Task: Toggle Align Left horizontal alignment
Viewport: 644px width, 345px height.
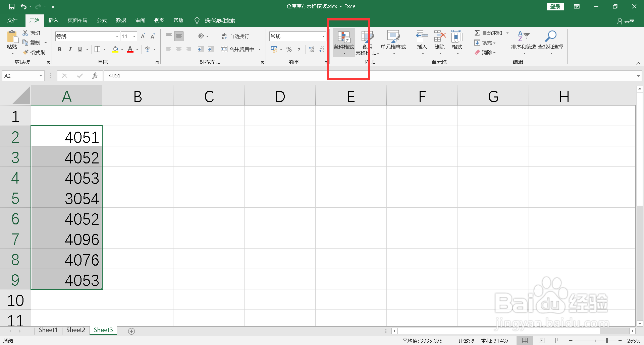Action: tap(169, 49)
